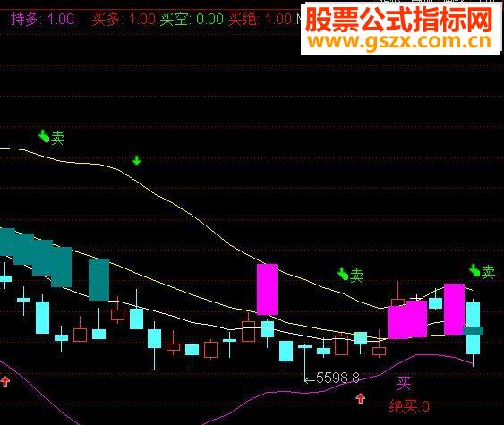Viewport: 504px width, 425px height.
Task: Select the tall lone magenta candle
Action: pyautogui.click(x=267, y=289)
